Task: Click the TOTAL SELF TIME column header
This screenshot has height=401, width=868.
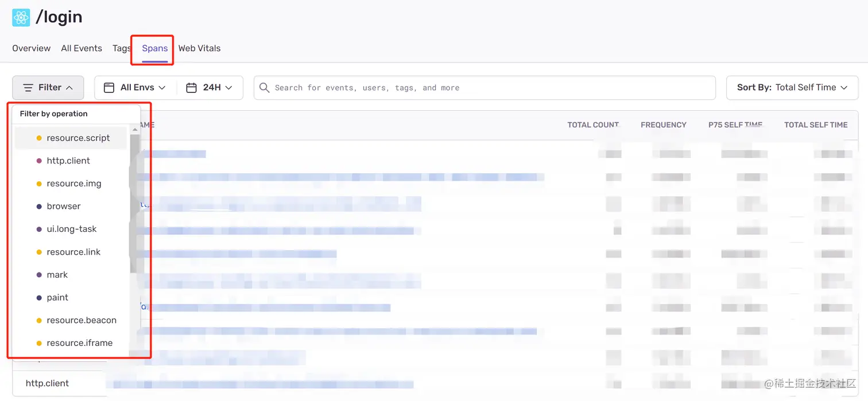Action: tap(816, 124)
